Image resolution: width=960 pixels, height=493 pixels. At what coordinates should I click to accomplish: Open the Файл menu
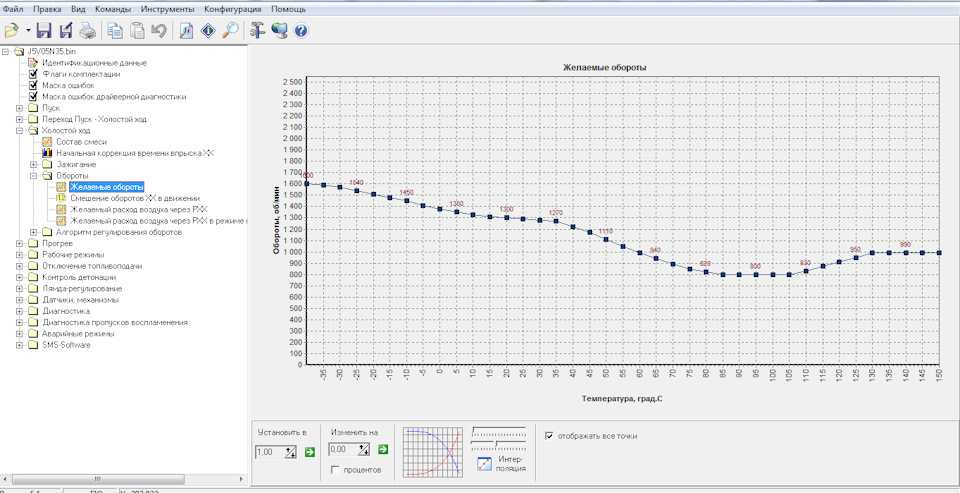[13, 9]
